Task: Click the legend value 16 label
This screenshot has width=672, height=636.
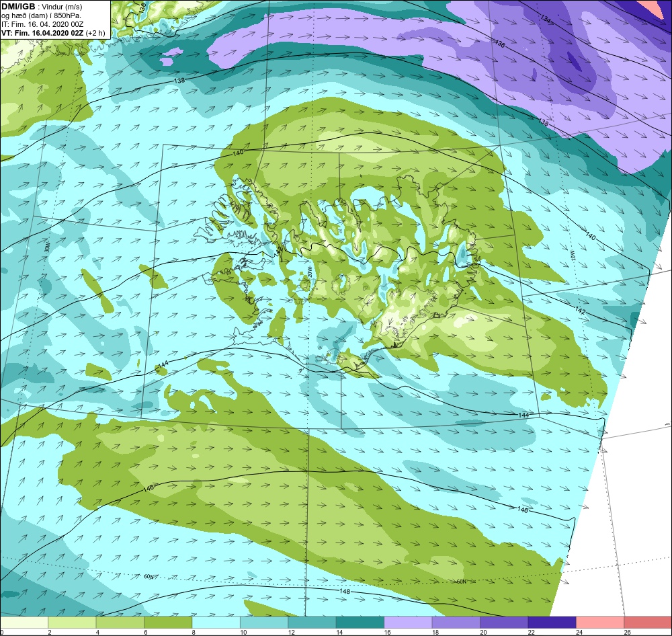Action: pos(388,632)
